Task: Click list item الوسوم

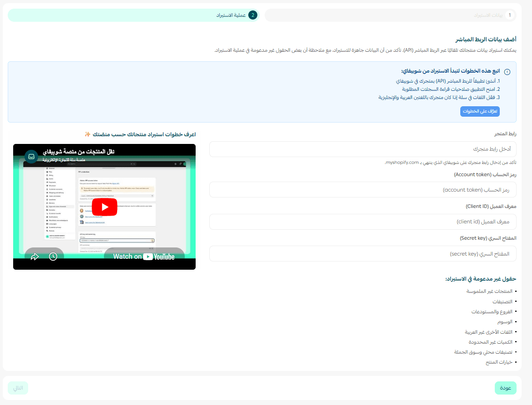Action: (x=505, y=322)
